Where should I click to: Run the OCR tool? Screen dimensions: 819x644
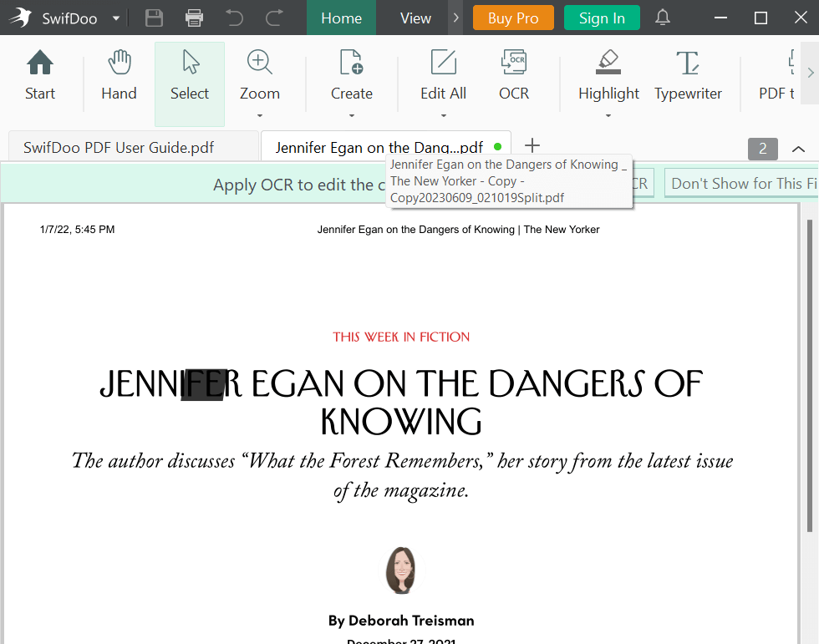tap(514, 75)
